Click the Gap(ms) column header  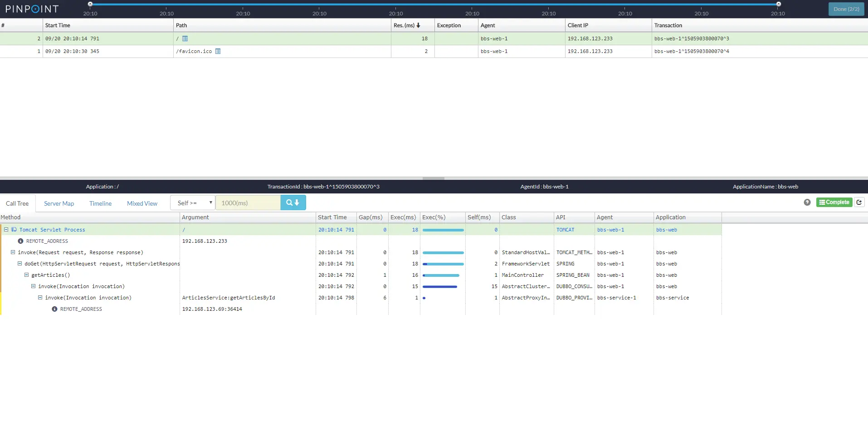[x=372, y=217]
